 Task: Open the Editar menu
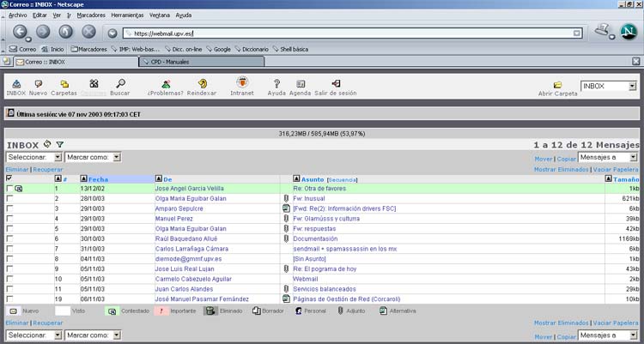(x=39, y=15)
